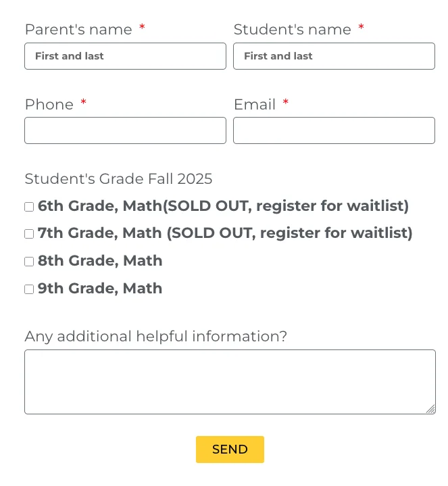Tick the 7th Grade, Math waitlist checkbox
The width and height of the screenshot is (448, 486).
tap(29, 234)
